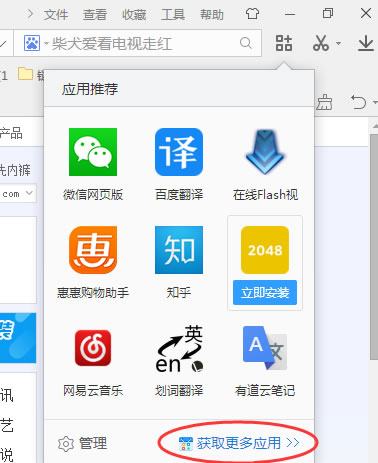Restore down the browser window
This screenshot has height=463, width=378.
coord(328,14)
